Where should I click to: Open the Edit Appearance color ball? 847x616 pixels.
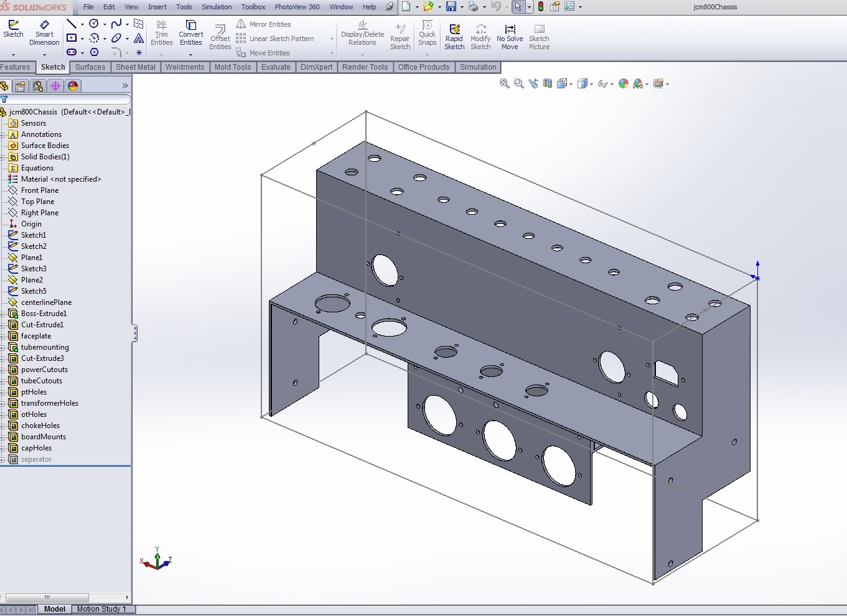click(624, 84)
